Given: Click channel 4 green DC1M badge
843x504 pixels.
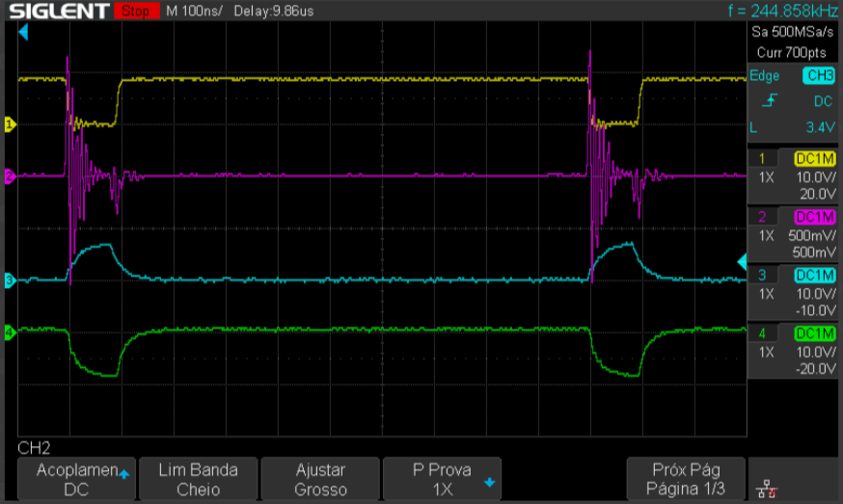Looking at the screenshot, I should click(x=815, y=333).
